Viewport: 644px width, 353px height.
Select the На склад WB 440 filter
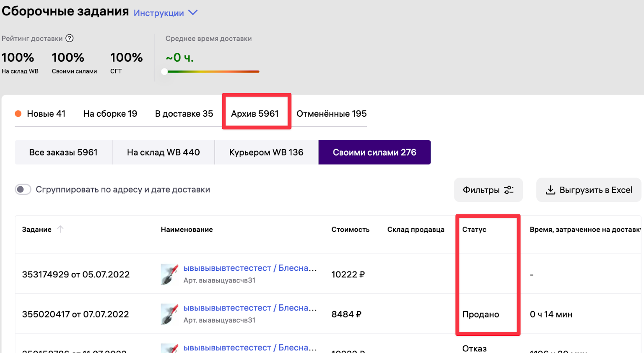pos(164,152)
